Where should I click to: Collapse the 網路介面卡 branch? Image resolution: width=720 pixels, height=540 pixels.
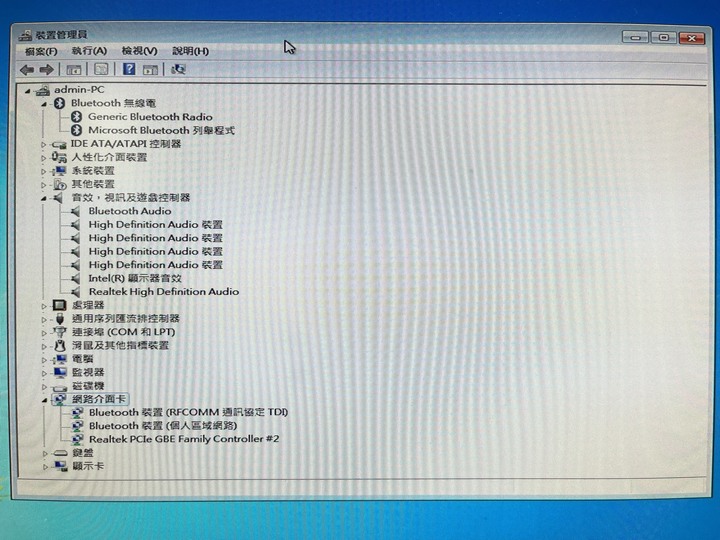click(x=45, y=400)
